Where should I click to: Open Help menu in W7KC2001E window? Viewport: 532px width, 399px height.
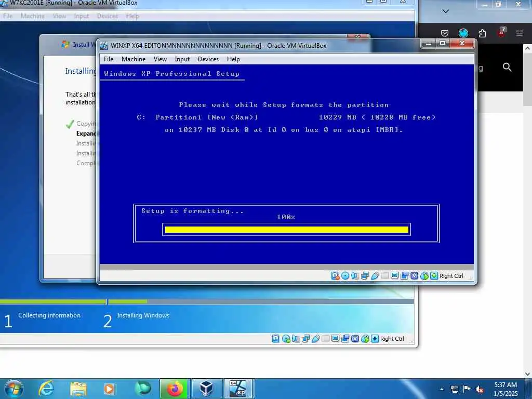click(x=132, y=16)
